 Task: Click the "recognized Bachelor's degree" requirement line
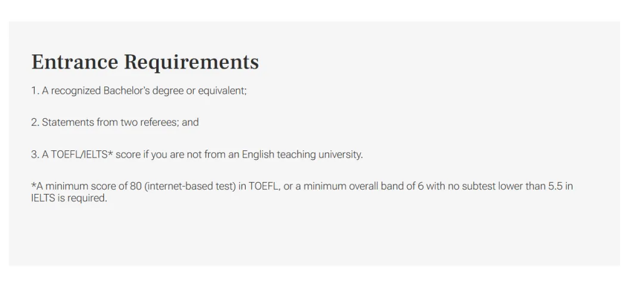point(138,91)
